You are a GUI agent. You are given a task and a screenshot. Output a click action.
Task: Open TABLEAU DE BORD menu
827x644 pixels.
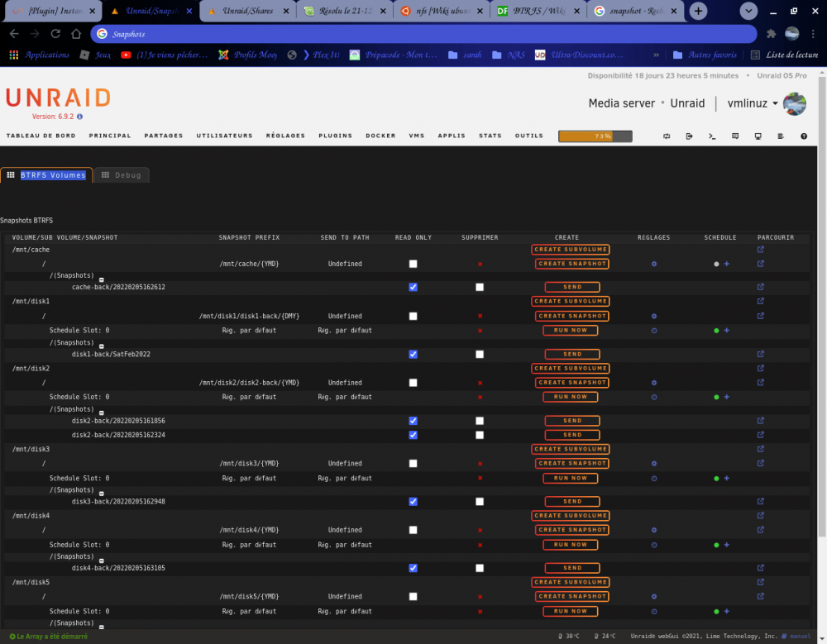[x=41, y=136]
